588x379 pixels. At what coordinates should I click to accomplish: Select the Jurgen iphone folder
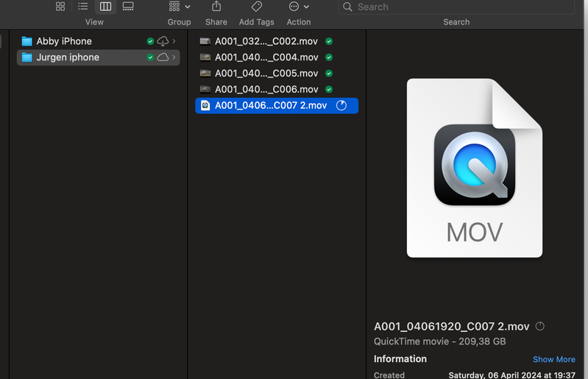point(68,57)
